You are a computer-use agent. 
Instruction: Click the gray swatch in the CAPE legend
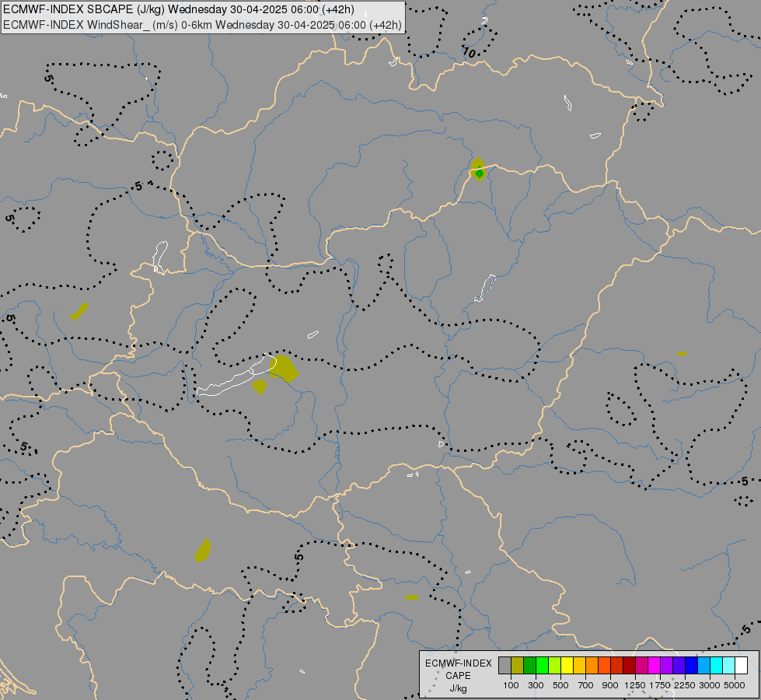(x=504, y=665)
